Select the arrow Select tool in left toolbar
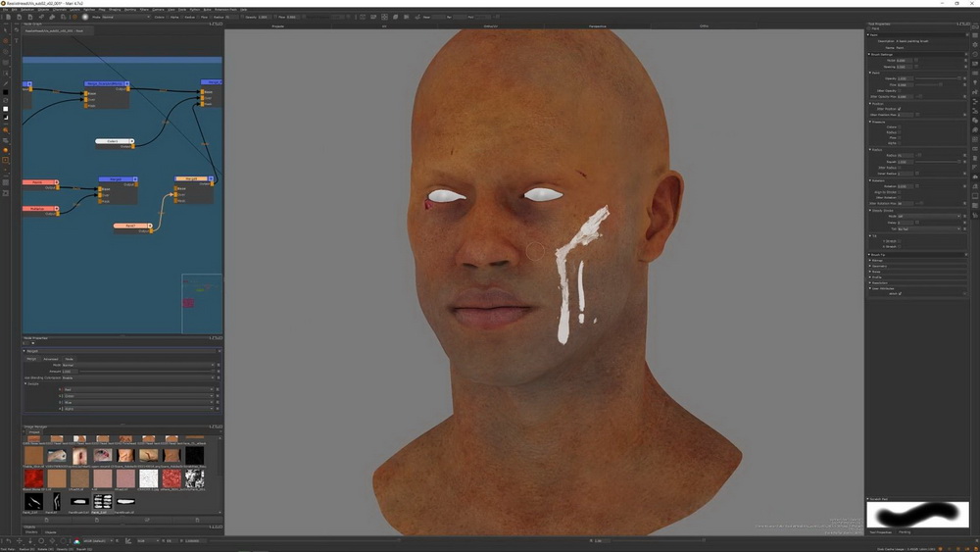The image size is (980, 552). [6, 30]
